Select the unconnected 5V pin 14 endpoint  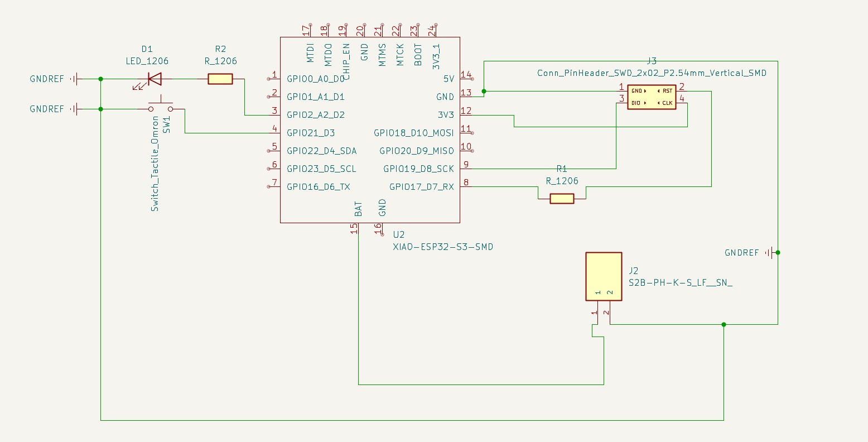(472, 79)
